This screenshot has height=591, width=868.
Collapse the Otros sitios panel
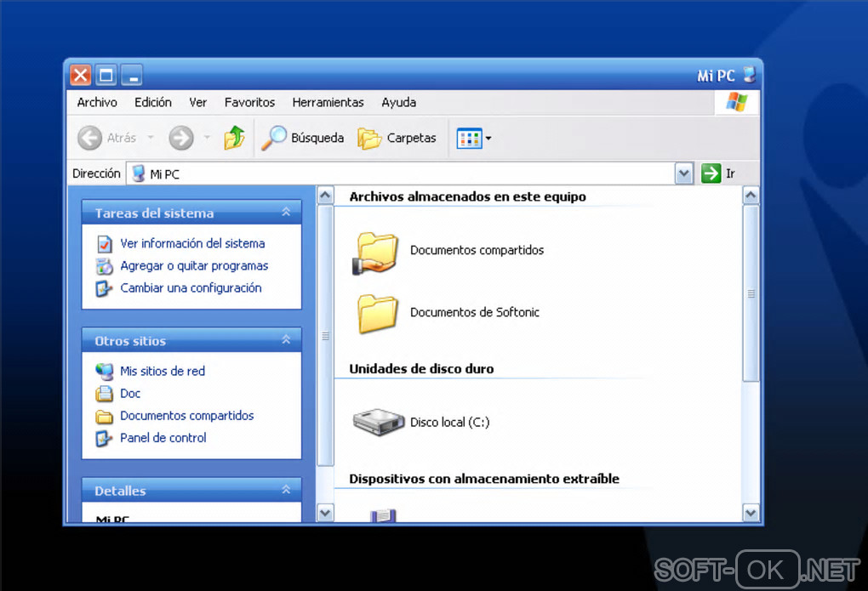tap(286, 340)
